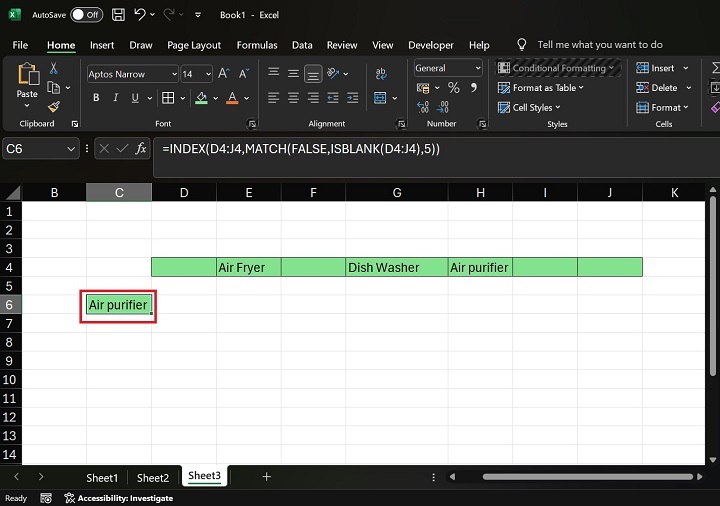Image resolution: width=720 pixels, height=506 pixels.
Task: Click the Cut scissors icon
Action: [x=54, y=68]
